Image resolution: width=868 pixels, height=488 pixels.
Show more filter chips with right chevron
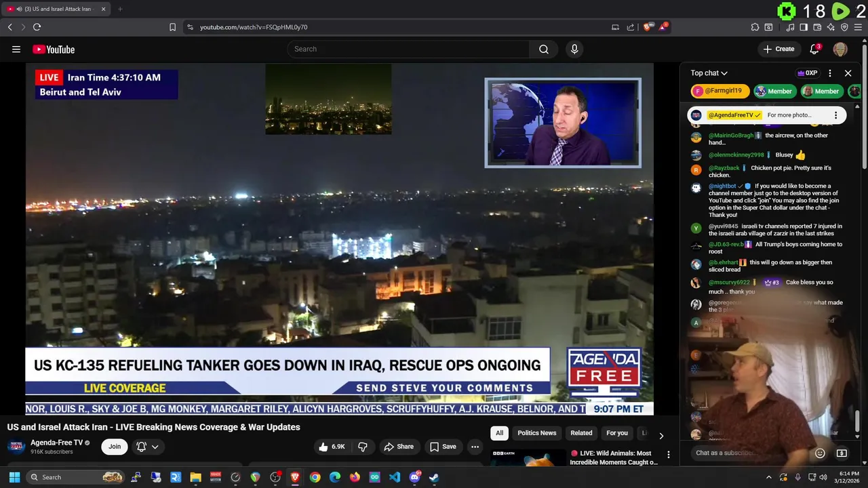click(661, 435)
